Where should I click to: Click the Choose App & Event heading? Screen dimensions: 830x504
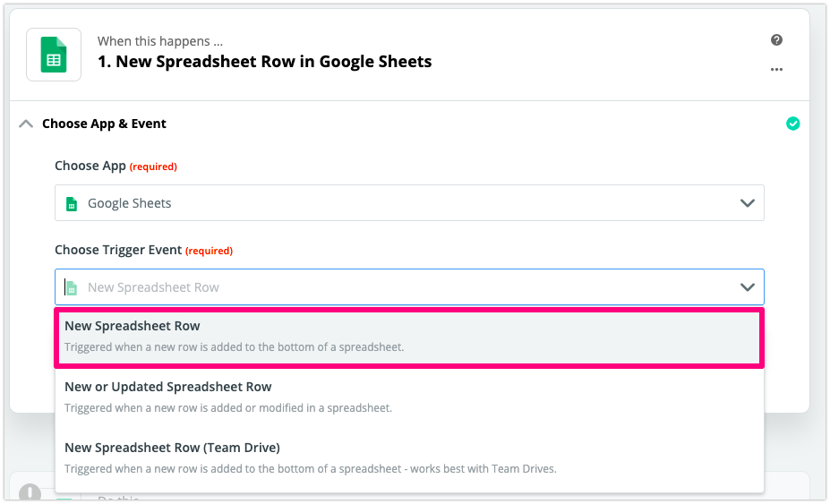tap(104, 124)
